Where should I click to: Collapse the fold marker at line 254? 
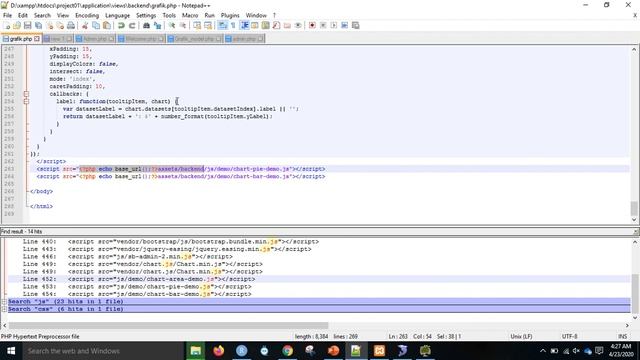[x=26, y=101]
